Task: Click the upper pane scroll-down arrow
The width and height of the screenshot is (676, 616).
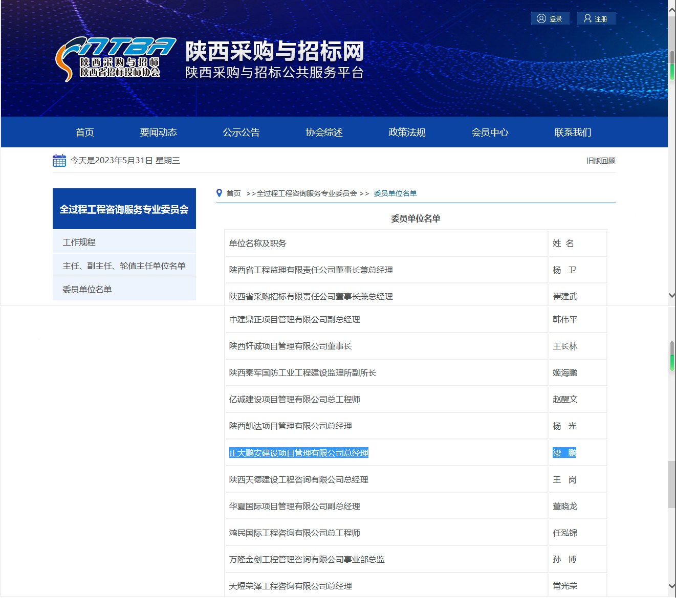Action: 671,296
